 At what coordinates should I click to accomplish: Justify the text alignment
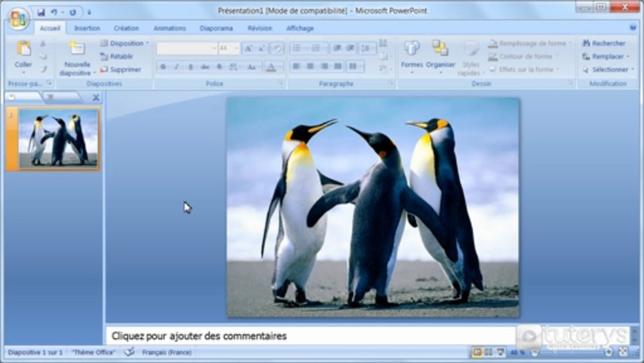338,66
